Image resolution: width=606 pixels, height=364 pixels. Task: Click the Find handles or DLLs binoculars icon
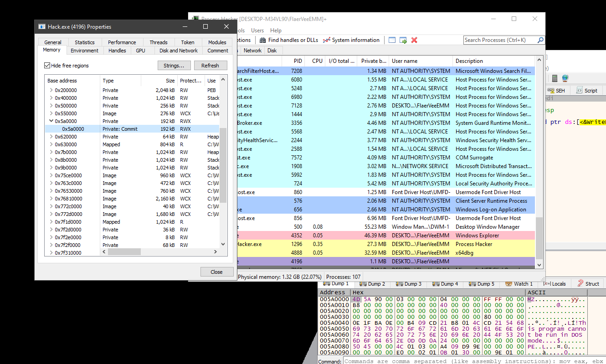[x=262, y=40]
